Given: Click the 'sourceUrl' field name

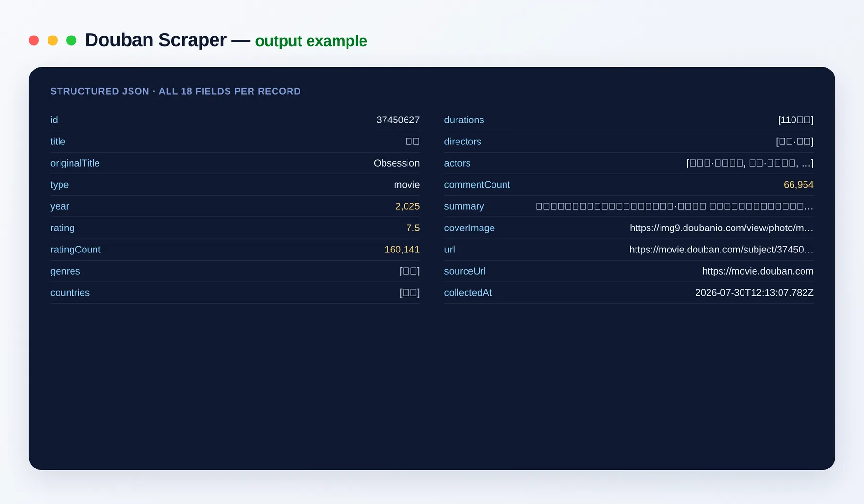Looking at the screenshot, I should [465, 271].
